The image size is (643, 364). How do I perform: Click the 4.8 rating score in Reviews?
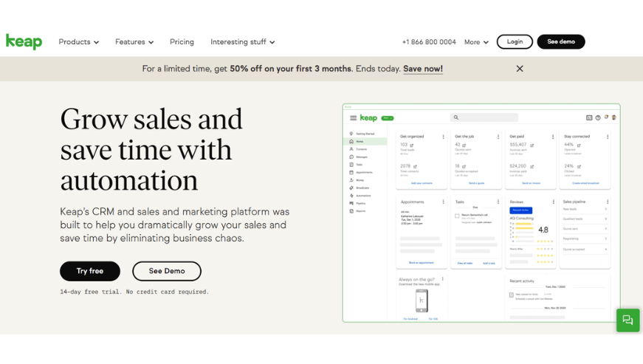click(x=543, y=230)
